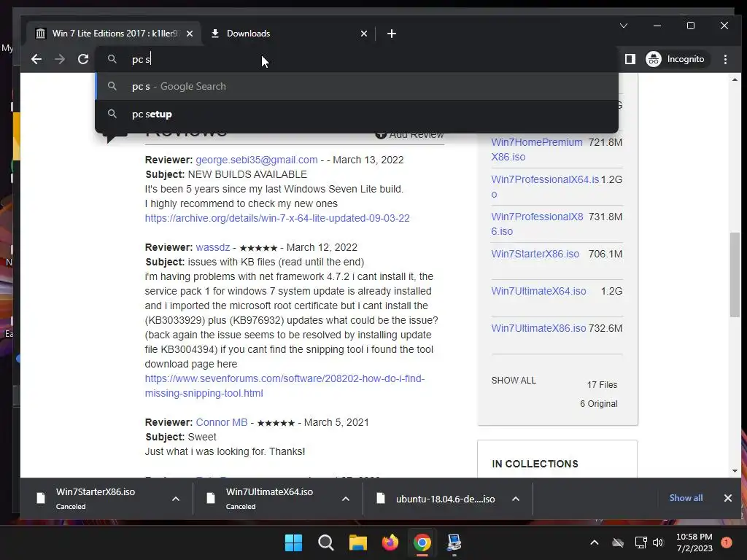The image size is (747, 560).
Task: Open sevenforums missing snipping tool link
Action: (285, 386)
